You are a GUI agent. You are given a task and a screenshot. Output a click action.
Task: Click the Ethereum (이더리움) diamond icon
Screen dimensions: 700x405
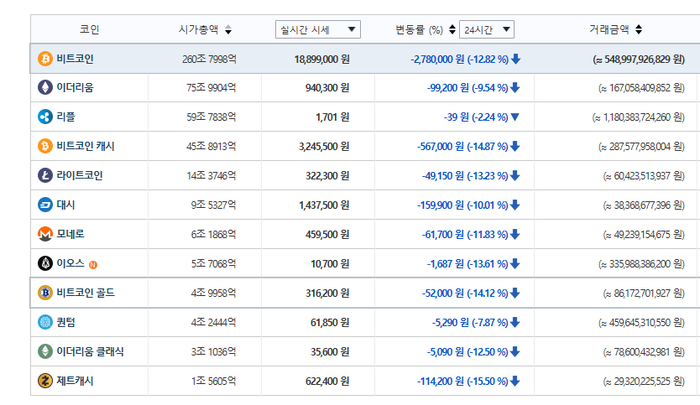(45, 88)
